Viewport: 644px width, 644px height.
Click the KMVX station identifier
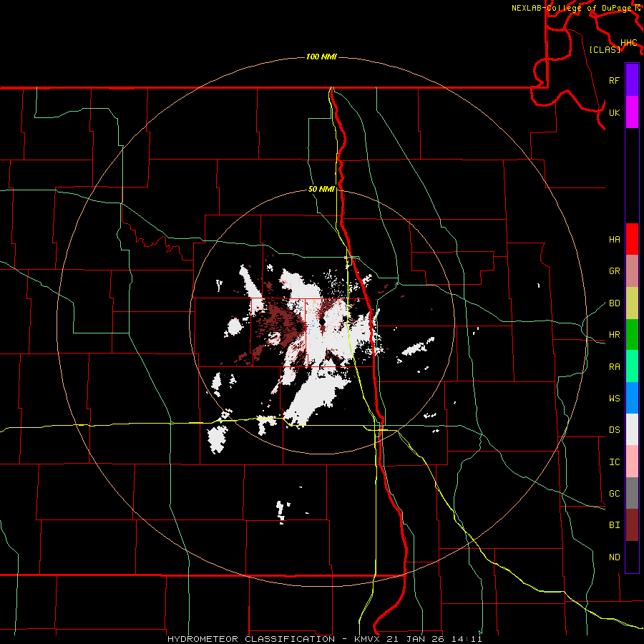(368, 639)
